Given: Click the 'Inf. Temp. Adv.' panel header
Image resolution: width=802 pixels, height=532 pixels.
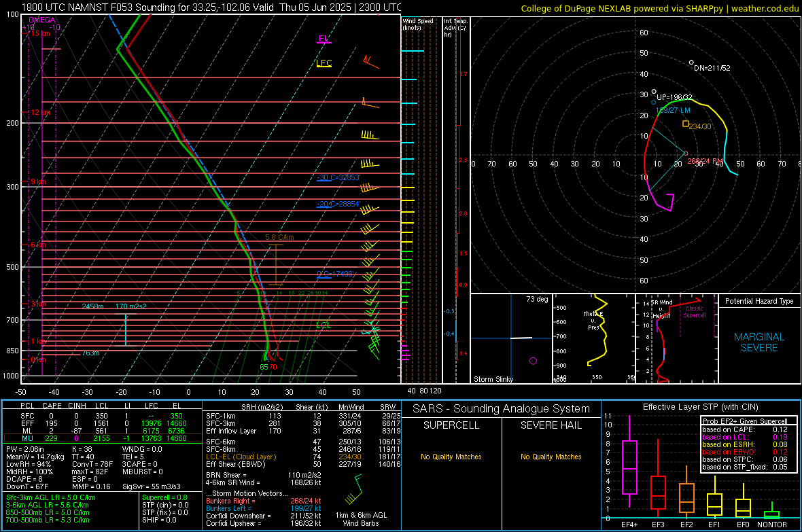Looking at the screenshot, I should tap(455, 28).
